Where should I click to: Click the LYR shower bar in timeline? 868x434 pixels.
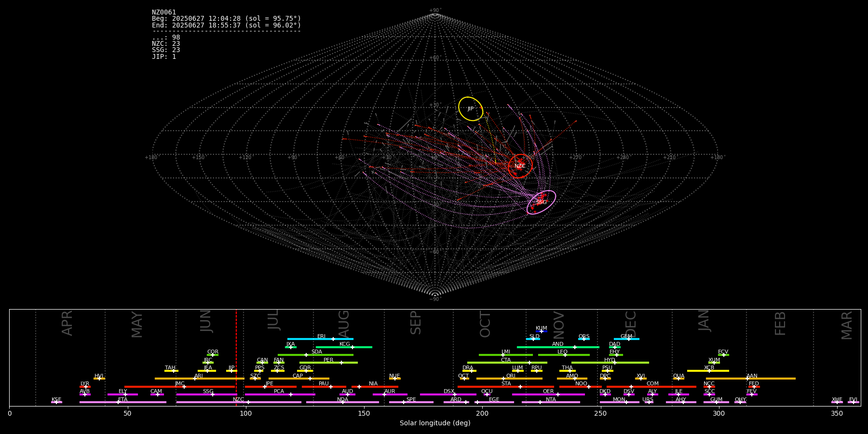coord(85,387)
